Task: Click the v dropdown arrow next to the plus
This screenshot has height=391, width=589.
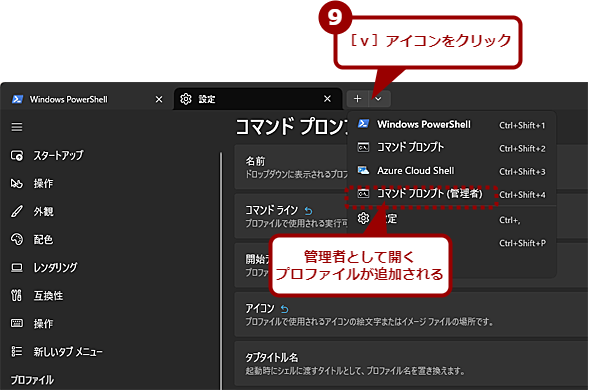Action: (x=379, y=99)
